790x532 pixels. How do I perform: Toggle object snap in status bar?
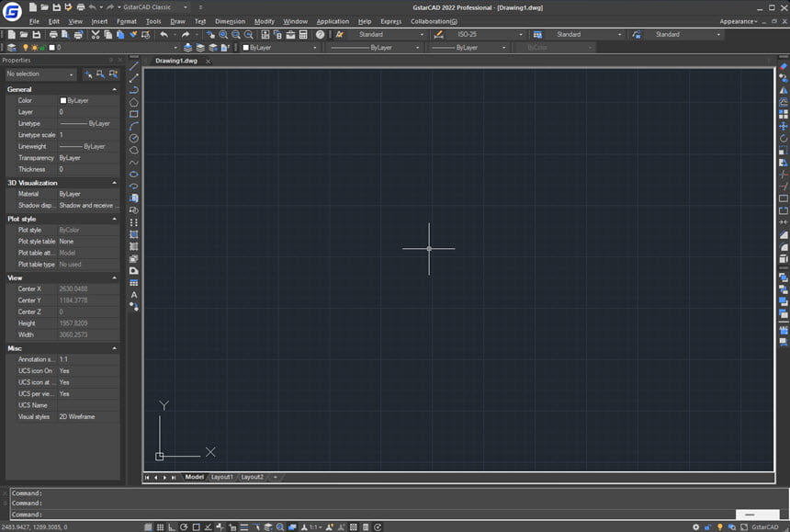click(x=196, y=527)
